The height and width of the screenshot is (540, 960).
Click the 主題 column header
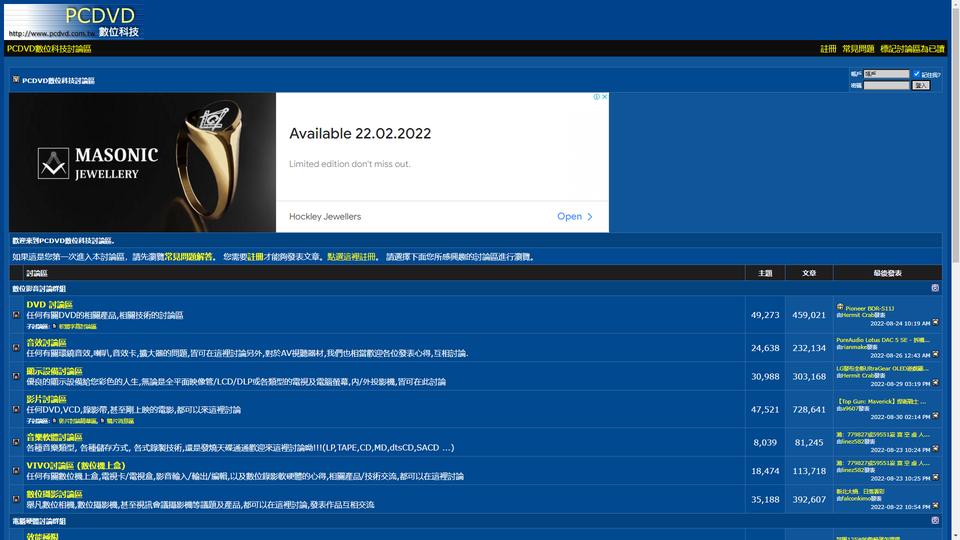click(x=765, y=273)
